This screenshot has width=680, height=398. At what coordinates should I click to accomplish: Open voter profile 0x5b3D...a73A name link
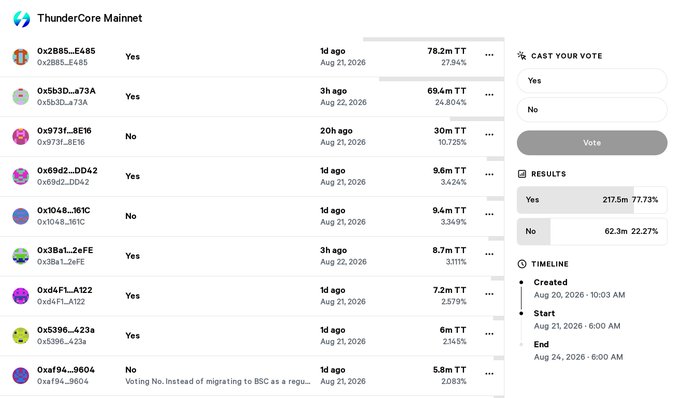[x=66, y=91]
